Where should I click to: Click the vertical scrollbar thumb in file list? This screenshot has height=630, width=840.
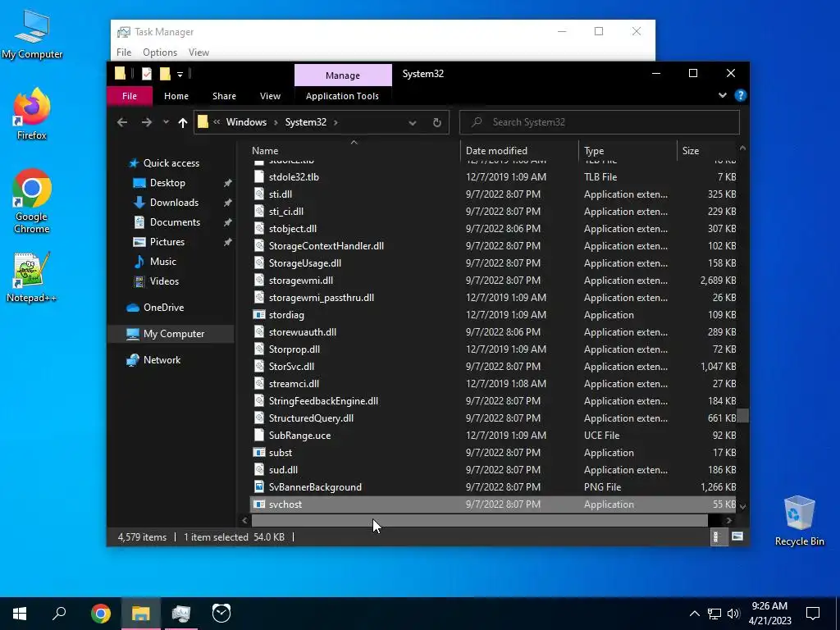coord(743,416)
